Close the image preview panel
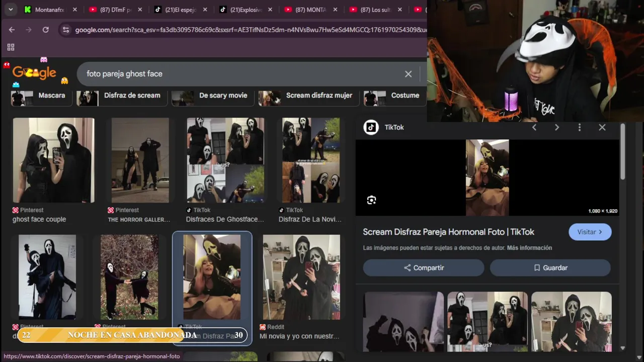Viewport: 644px width, 362px height. coord(602,128)
